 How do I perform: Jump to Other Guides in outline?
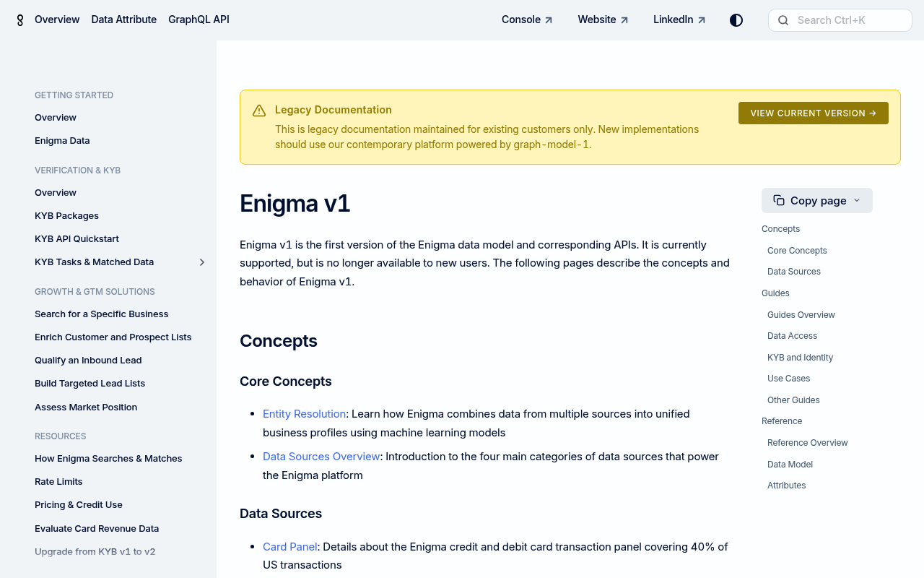coord(793,400)
